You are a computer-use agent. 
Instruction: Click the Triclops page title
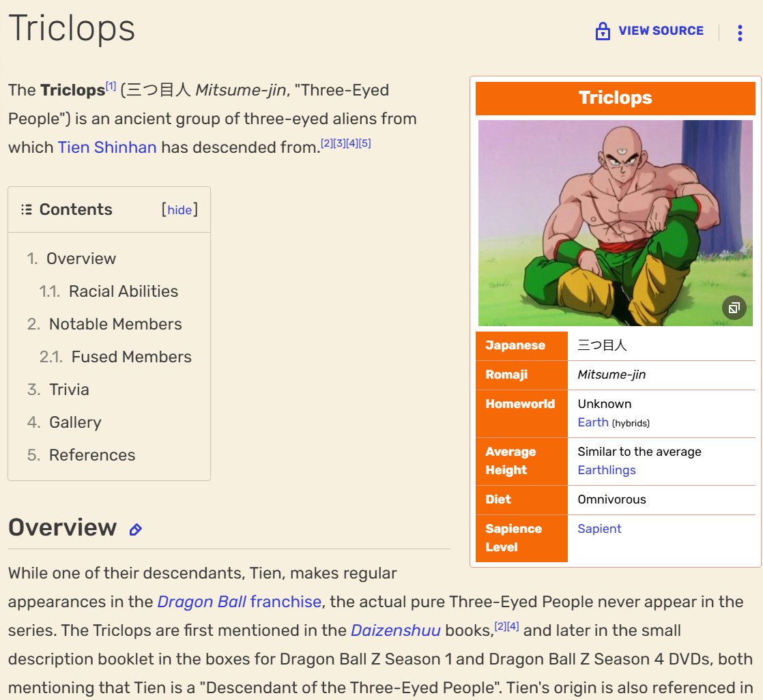tap(72, 28)
